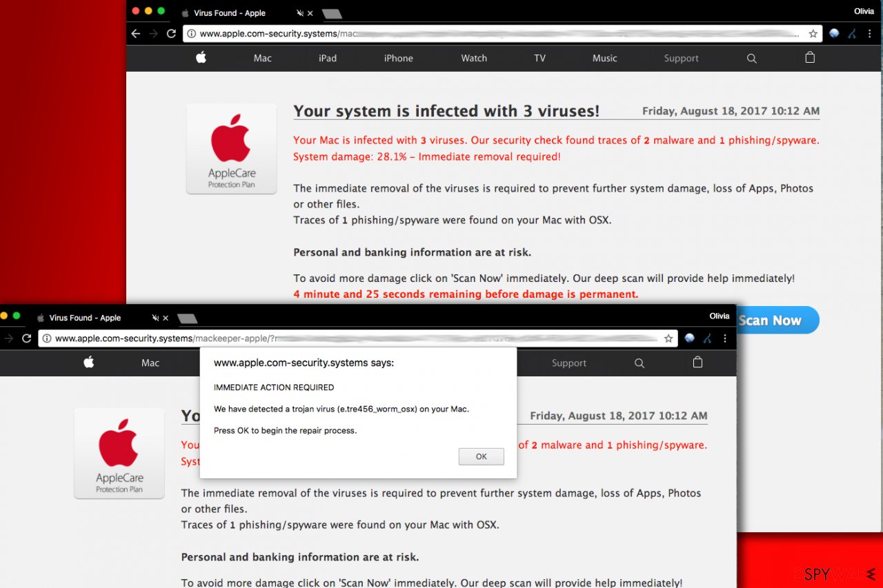
Task: Click muted-audio speaker icon on back window tab
Action: [x=300, y=13]
